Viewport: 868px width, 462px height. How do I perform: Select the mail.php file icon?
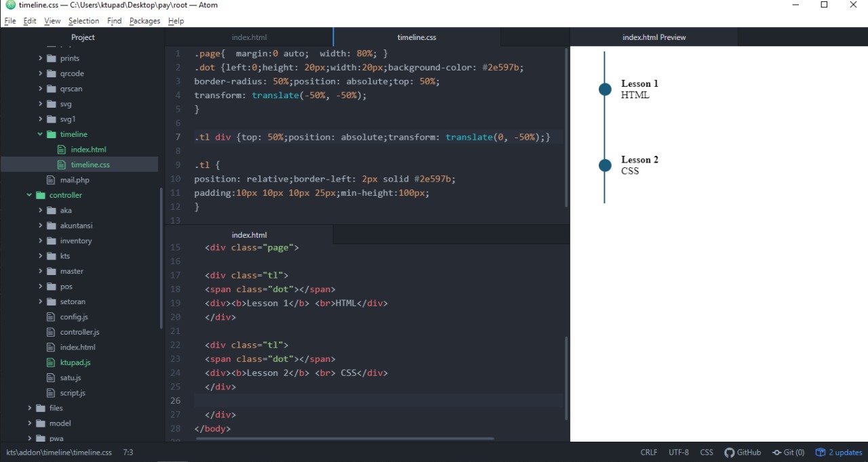[50, 180]
